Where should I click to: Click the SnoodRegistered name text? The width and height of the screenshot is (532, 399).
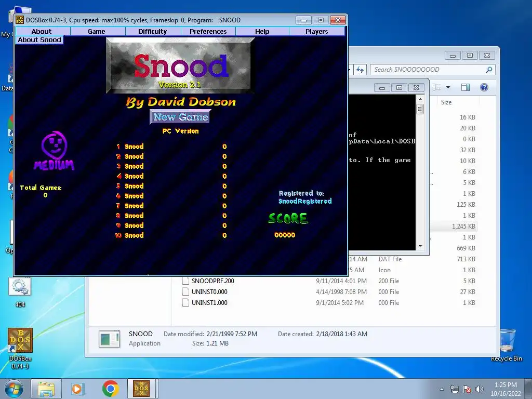click(x=305, y=201)
